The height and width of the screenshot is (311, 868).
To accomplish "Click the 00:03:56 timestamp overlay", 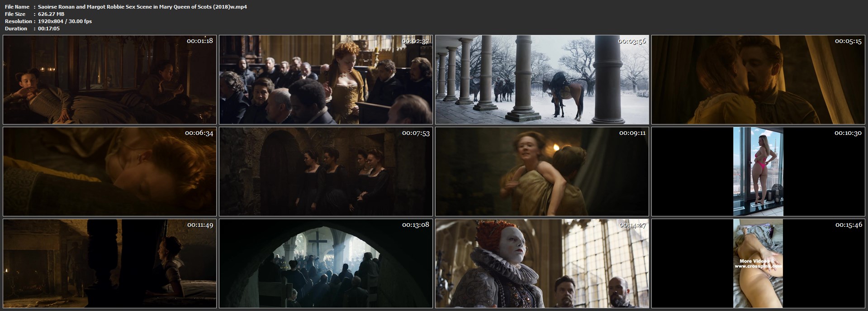I will 632,41.
